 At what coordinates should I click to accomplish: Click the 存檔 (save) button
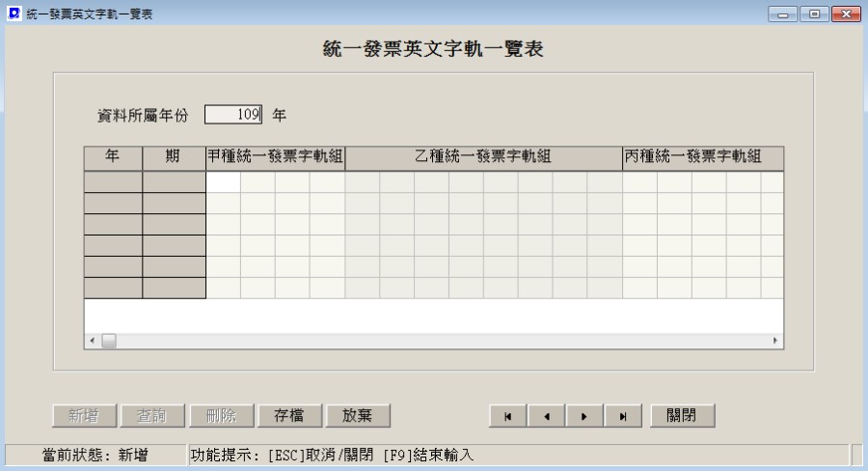(x=289, y=416)
